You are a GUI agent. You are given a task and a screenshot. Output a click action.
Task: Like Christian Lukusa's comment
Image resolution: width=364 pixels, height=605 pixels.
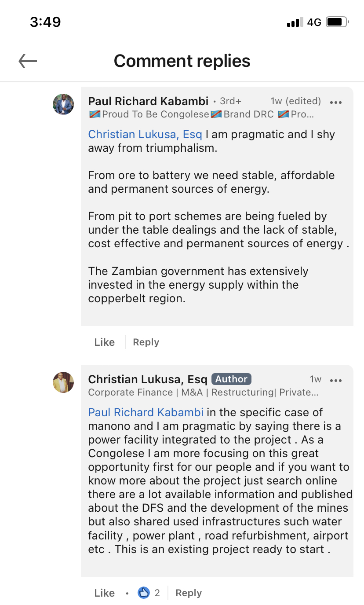coord(105,593)
